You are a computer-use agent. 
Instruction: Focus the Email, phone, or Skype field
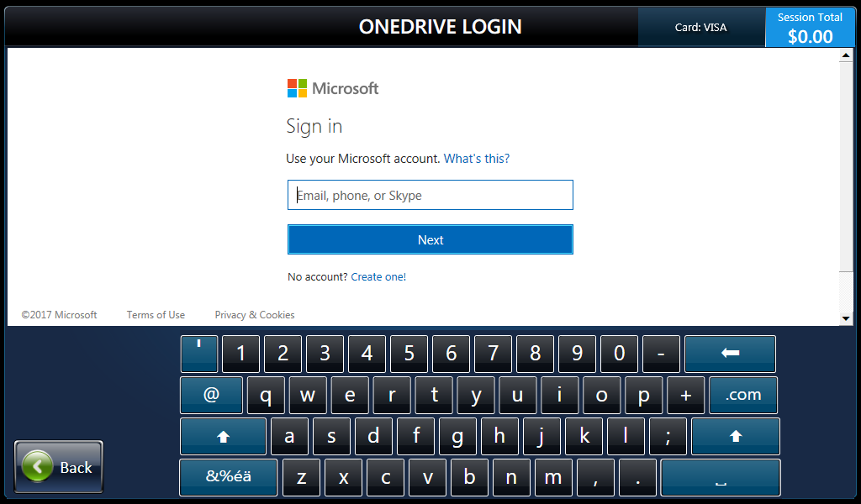tap(430, 195)
